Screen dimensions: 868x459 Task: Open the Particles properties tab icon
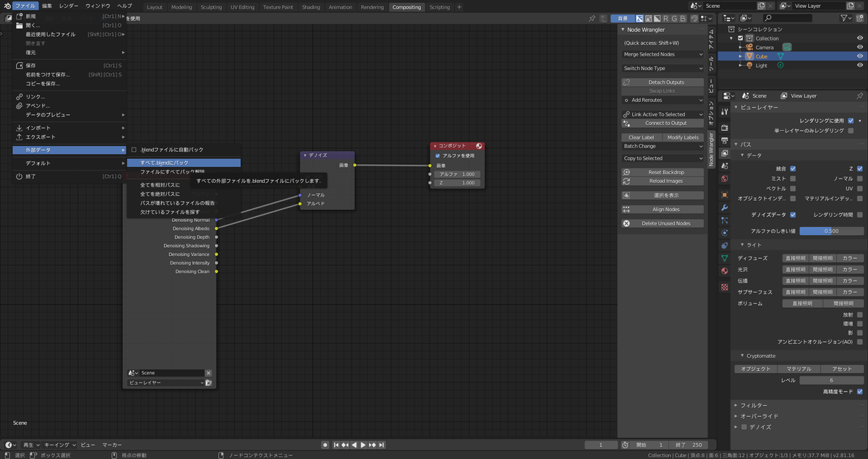click(724, 220)
